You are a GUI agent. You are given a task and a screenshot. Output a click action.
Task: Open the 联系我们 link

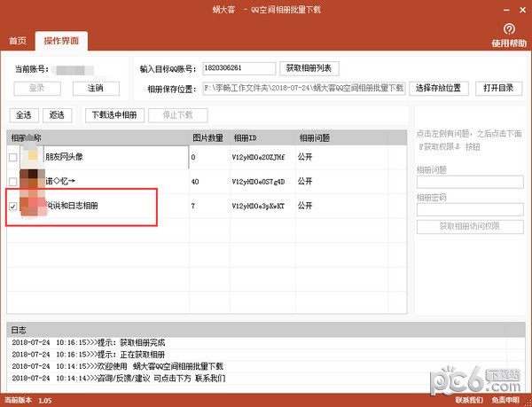click(x=469, y=400)
